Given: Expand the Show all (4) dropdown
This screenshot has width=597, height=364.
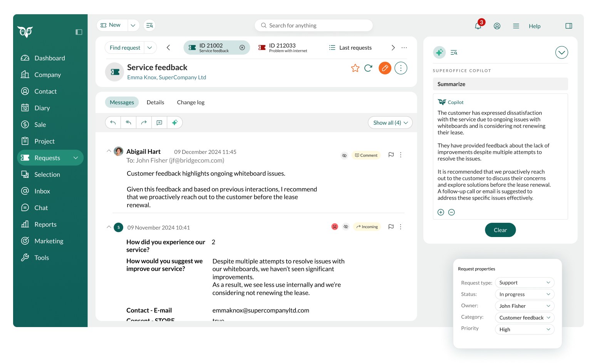Looking at the screenshot, I should click(x=390, y=123).
